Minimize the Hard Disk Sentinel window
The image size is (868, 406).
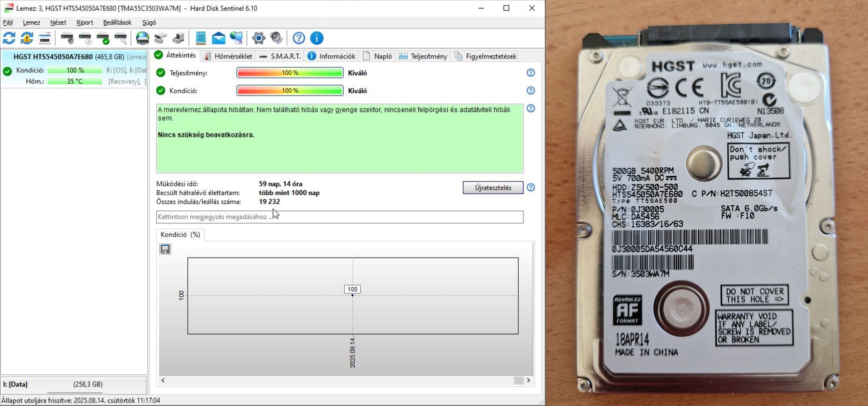[481, 8]
